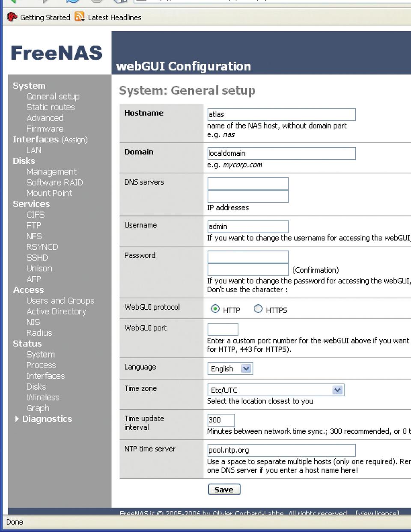The height and width of the screenshot is (532, 411).
Task: Focus the NTP time server field
Action: [x=281, y=450]
